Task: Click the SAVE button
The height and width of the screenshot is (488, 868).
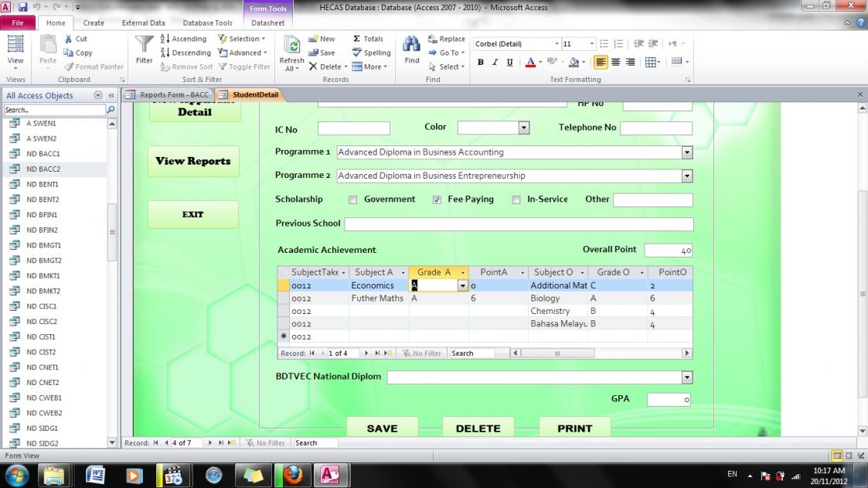Action: pos(382,428)
